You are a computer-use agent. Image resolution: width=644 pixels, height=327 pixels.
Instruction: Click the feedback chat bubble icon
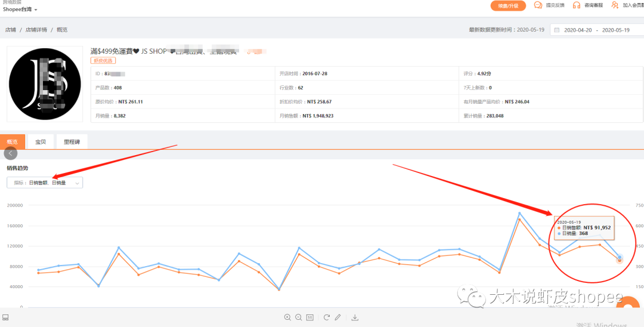(x=538, y=5)
